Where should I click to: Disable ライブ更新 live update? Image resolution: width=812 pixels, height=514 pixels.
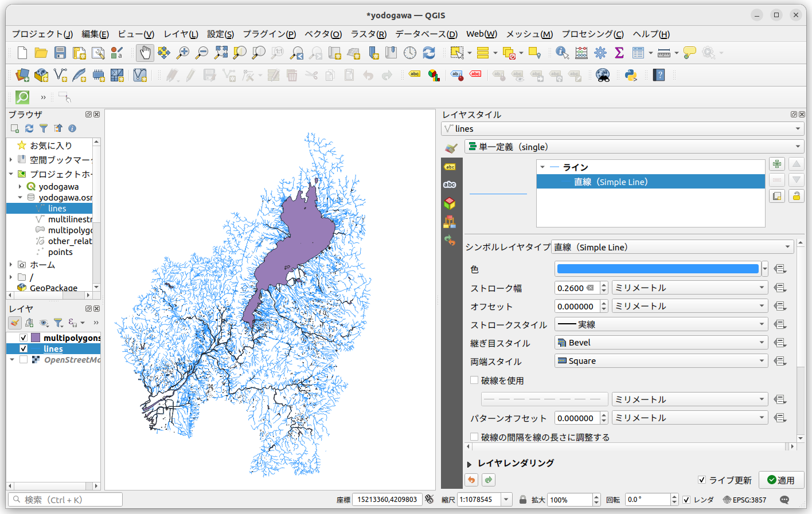click(x=702, y=480)
